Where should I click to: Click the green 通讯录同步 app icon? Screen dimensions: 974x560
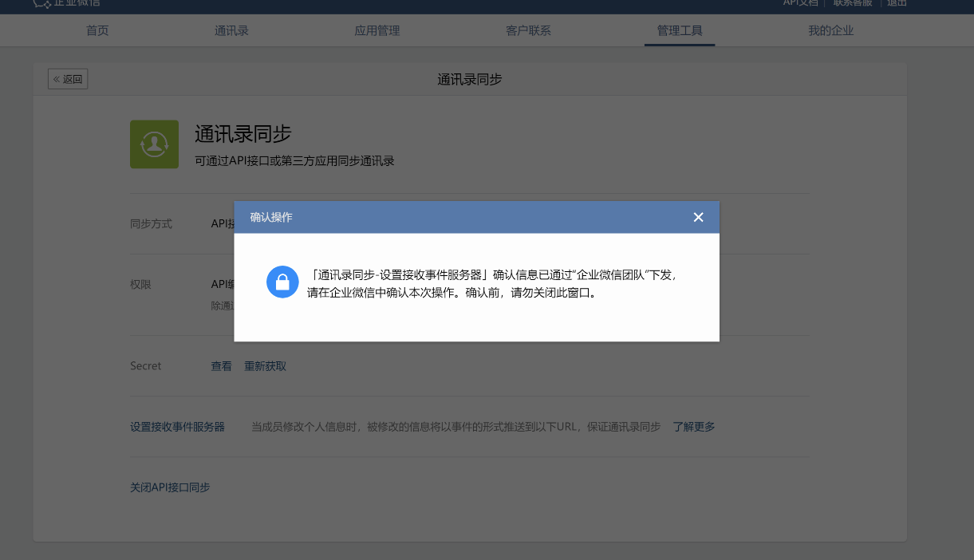tap(154, 144)
